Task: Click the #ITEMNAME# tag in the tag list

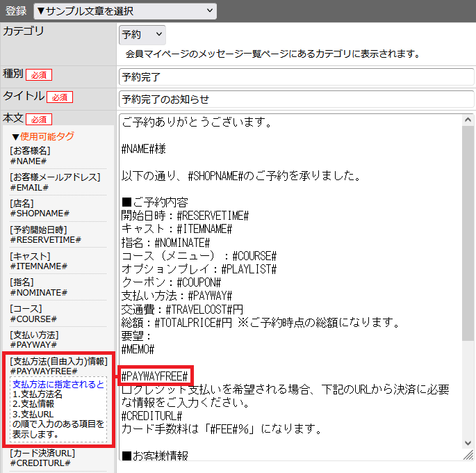Action: click(38, 266)
